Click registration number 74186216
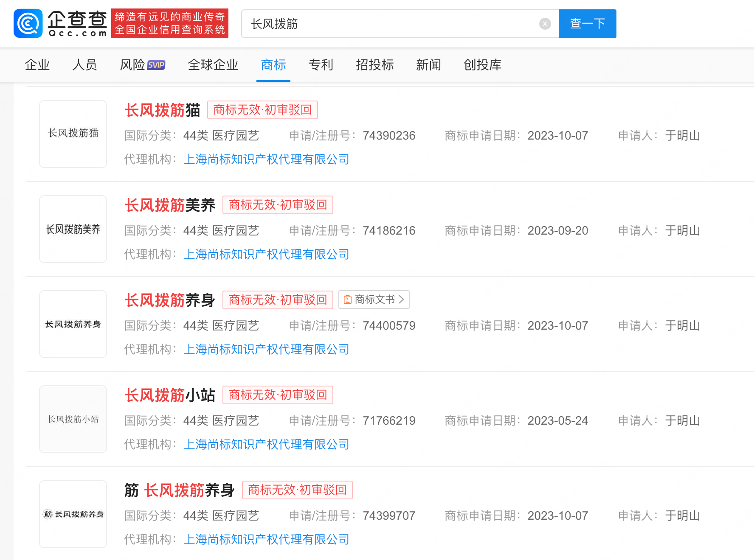Screen dimensions: 754x560 [389, 231]
